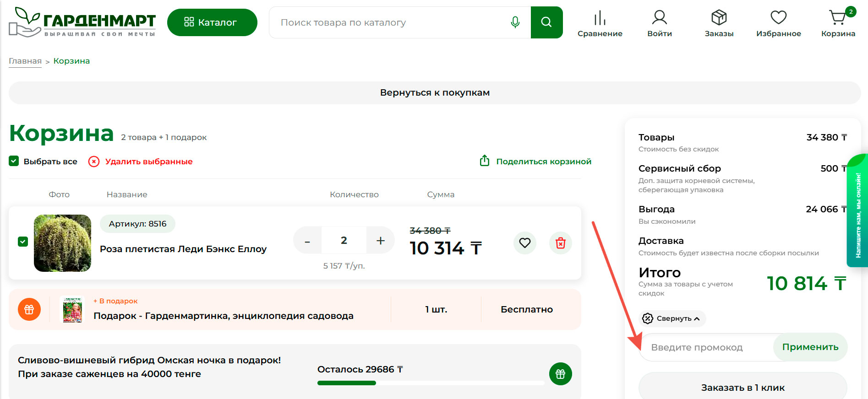
Task: Click Поделиться корзиной link
Action: pos(544,162)
